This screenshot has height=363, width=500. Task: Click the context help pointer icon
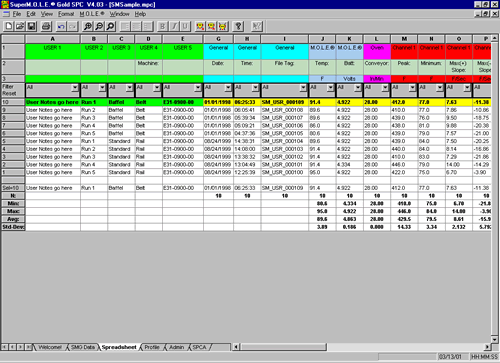pos(257,26)
